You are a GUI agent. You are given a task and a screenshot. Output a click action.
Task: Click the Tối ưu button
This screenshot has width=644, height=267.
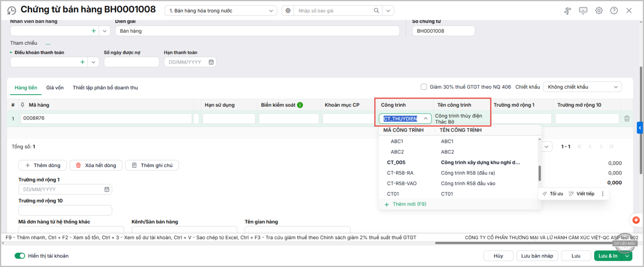[553, 194]
